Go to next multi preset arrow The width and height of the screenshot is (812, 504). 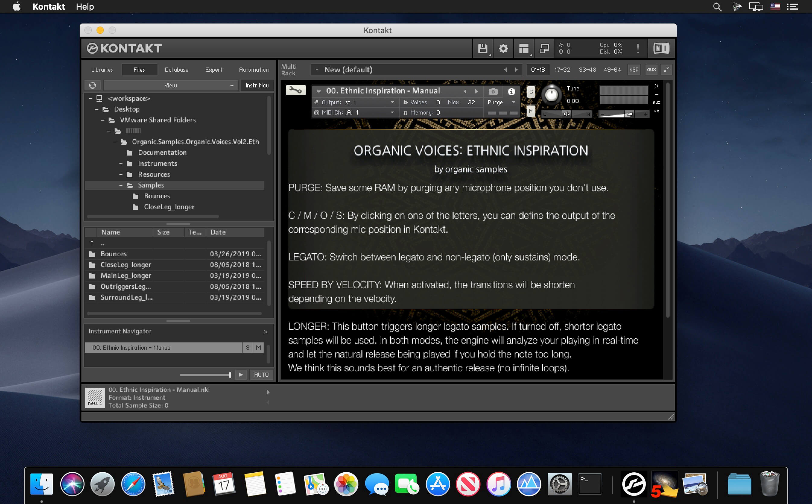pyautogui.click(x=516, y=70)
